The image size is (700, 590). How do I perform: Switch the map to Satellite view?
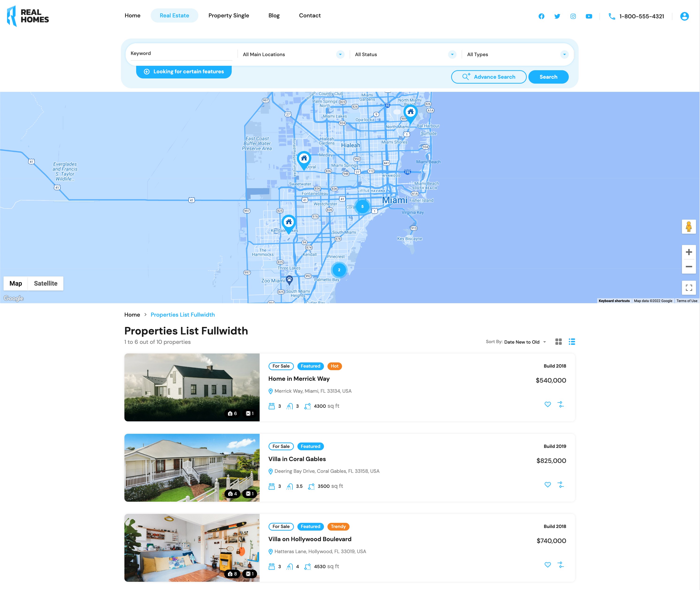click(x=46, y=283)
